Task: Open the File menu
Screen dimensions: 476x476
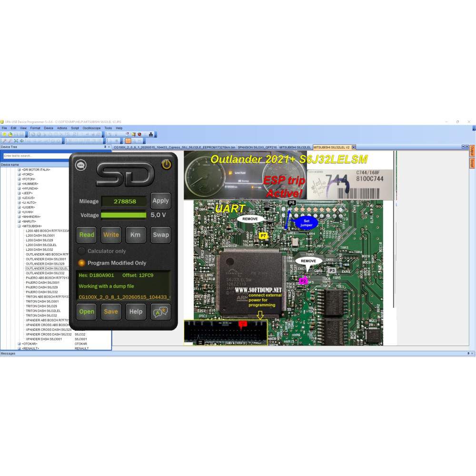Action: coord(4,128)
